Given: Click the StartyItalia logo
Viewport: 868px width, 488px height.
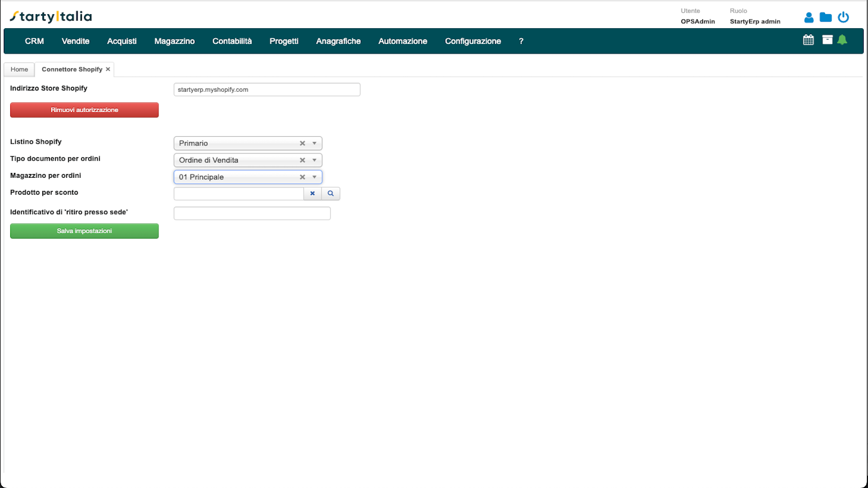Looking at the screenshot, I should coord(51,16).
